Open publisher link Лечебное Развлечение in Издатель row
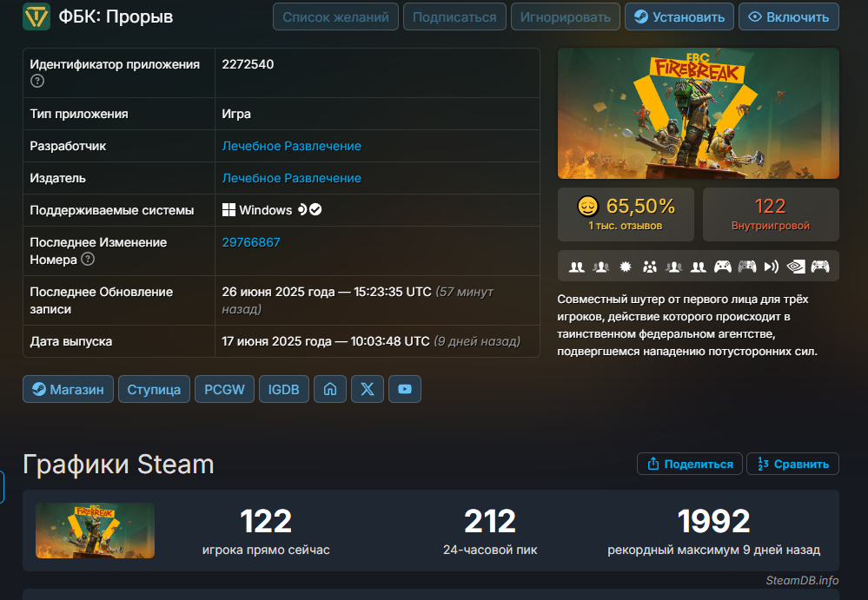This screenshot has height=600, width=868. (x=291, y=178)
